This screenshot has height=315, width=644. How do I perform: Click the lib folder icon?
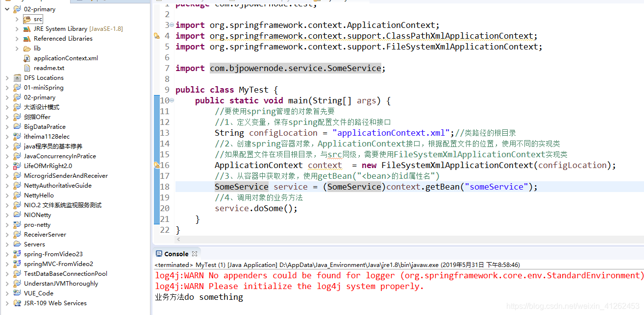tap(27, 48)
